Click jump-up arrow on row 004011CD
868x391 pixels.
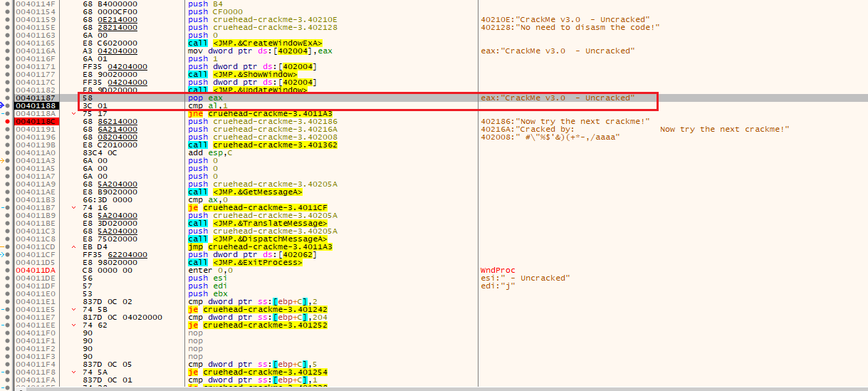(x=74, y=246)
